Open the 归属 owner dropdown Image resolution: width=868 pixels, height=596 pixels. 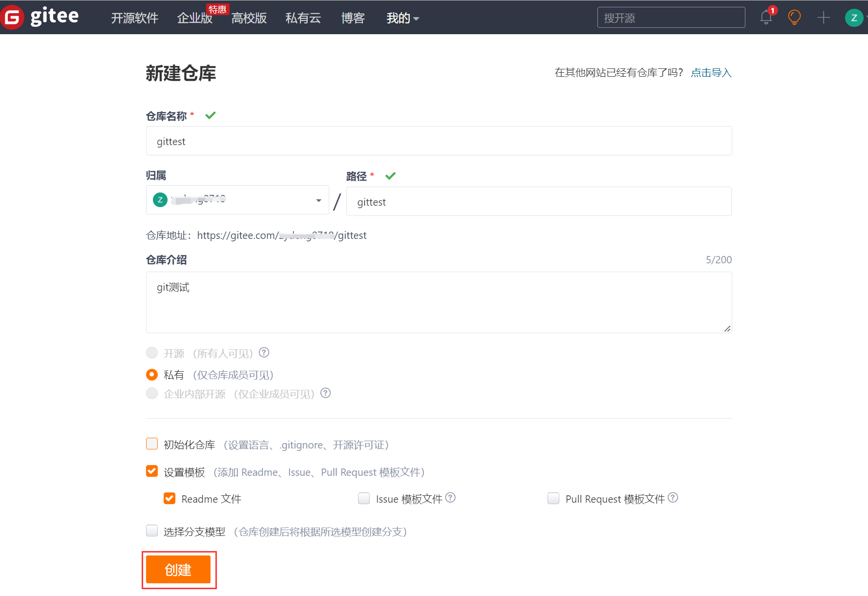click(x=237, y=200)
